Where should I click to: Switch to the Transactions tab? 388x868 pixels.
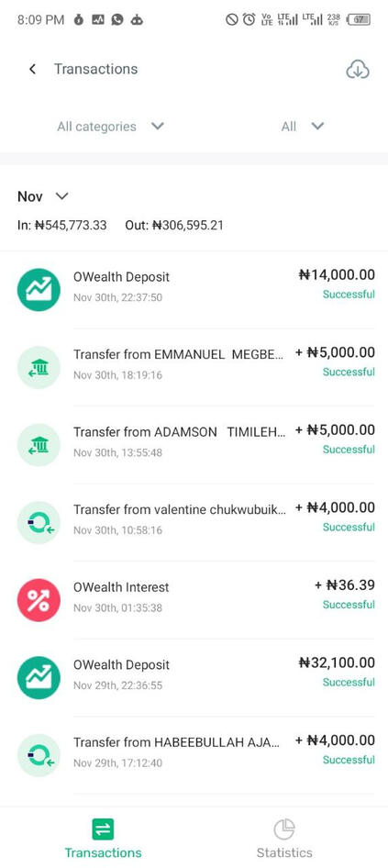[x=103, y=838]
